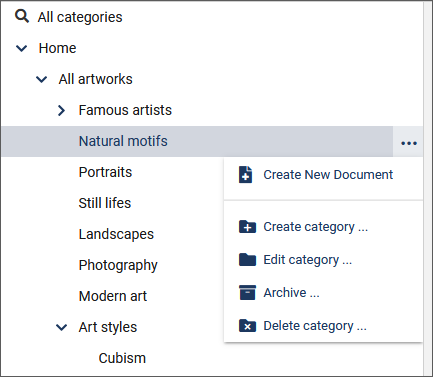Screen dimensions: 433x377
Task: Collapse the Home tree node
Action: point(22,48)
